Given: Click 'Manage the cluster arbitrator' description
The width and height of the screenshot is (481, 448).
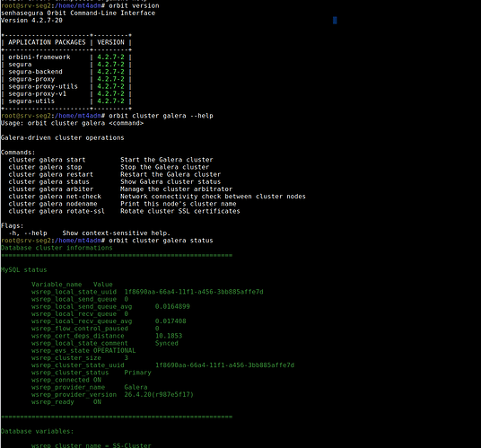Looking at the screenshot, I should [x=177, y=189].
